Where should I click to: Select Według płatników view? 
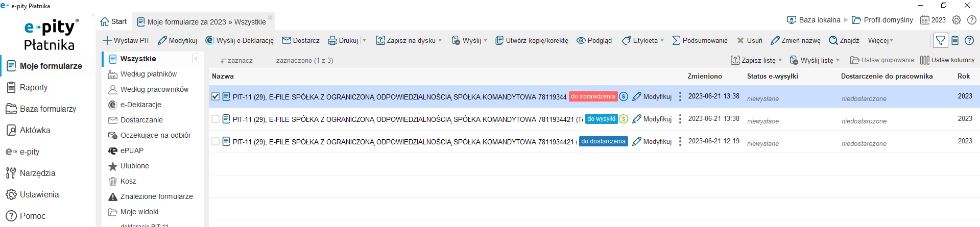coord(148,74)
